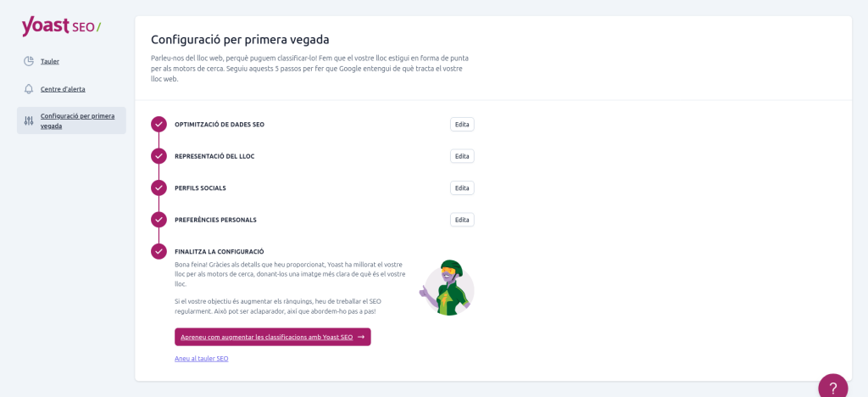Edit the Optimització de dades SEO step
Image resolution: width=868 pixels, height=397 pixels.
click(462, 125)
